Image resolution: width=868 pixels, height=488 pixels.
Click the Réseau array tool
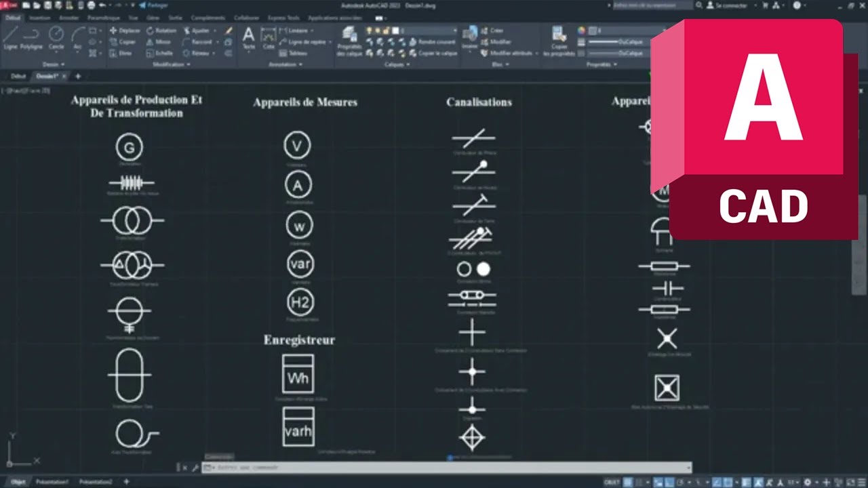(x=196, y=52)
